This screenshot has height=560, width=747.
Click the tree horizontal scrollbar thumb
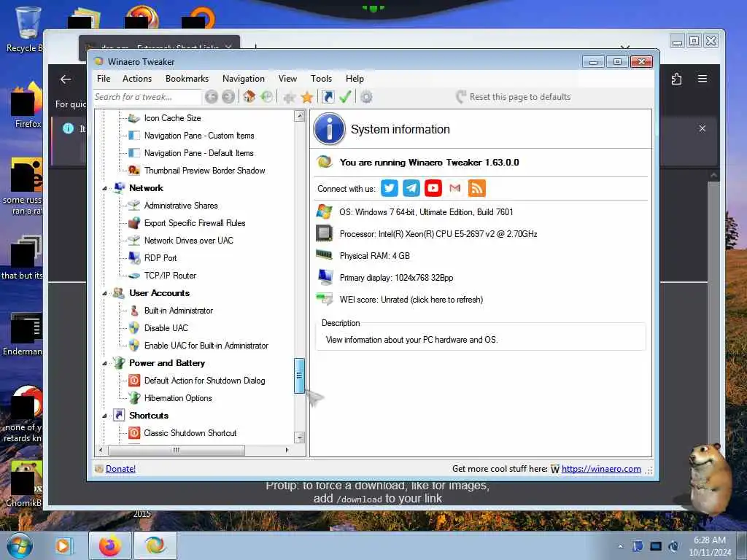coord(177,450)
